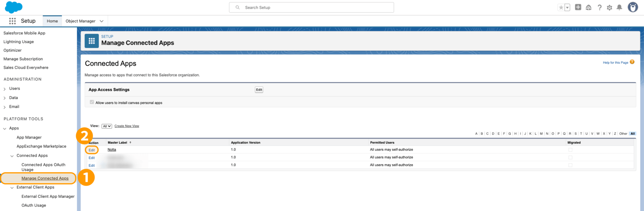Click the SETUP breadcrumb above Manage Connected Apps
The width and height of the screenshot is (644, 211).
(107, 36)
